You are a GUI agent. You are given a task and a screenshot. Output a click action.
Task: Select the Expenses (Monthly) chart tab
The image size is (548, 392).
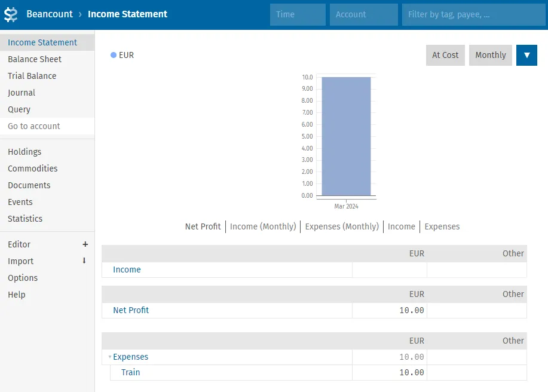tap(342, 226)
